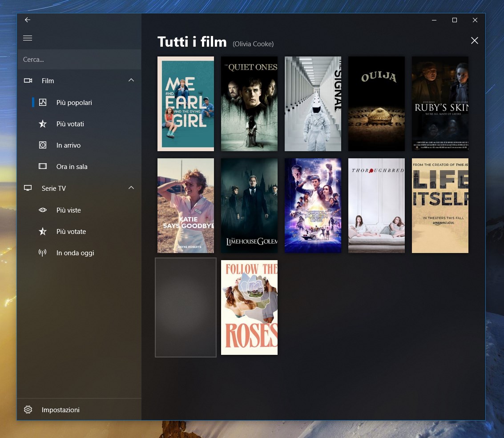The width and height of the screenshot is (504, 438).
Task: Click the Più viste eye icon
Action: [x=43, y=210]
